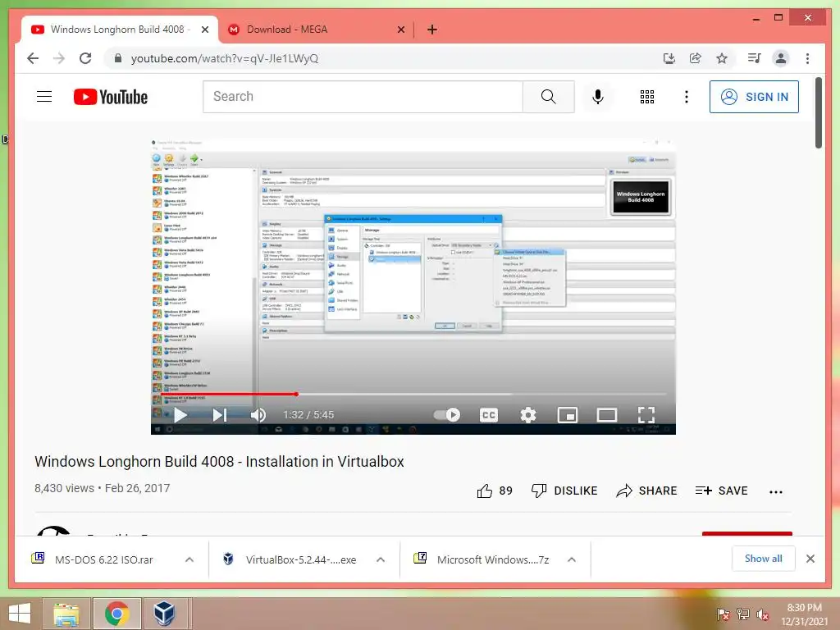840x630 pixels.
Task: Click the DISLIKE button
Action: click(x=564, y=491)
